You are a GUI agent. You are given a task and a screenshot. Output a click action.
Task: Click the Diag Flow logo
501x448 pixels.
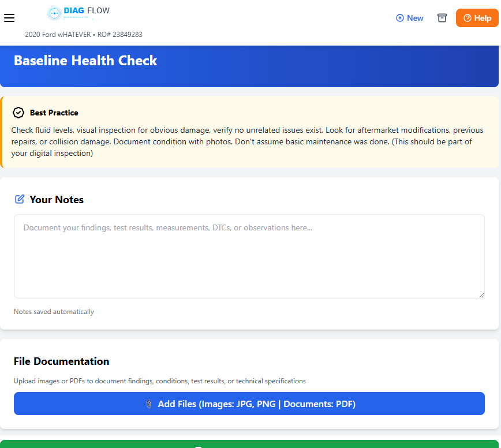click(x=78, y=13)
